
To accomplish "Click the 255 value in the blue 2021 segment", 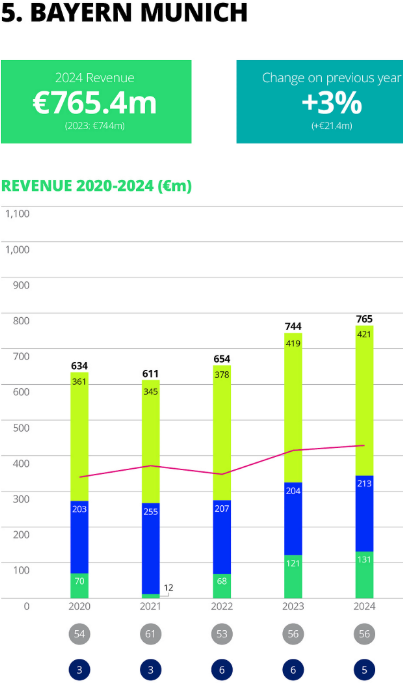I will coord(150,511).
